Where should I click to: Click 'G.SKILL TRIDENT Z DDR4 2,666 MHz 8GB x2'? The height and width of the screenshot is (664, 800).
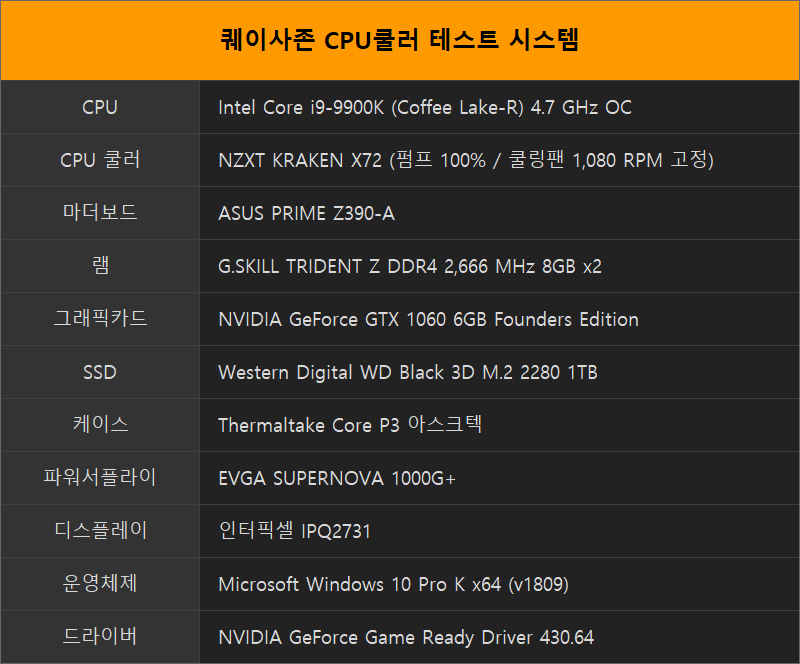click(410, 266)
